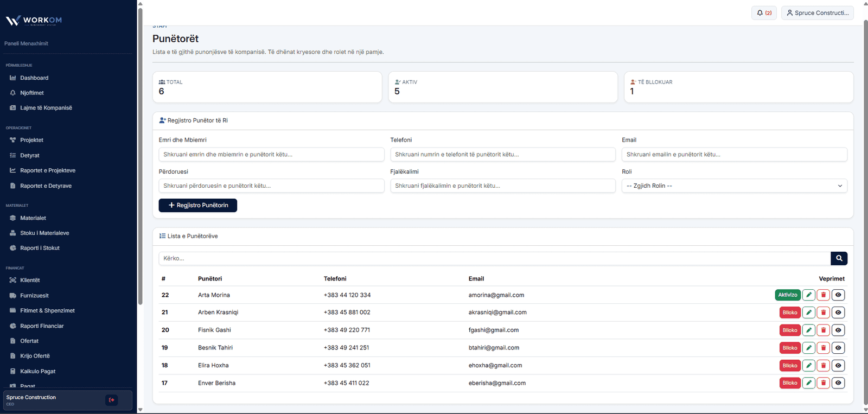Open Dashboard in the sidebar
This screenshot has height=414, width=868.
point(34,78)
